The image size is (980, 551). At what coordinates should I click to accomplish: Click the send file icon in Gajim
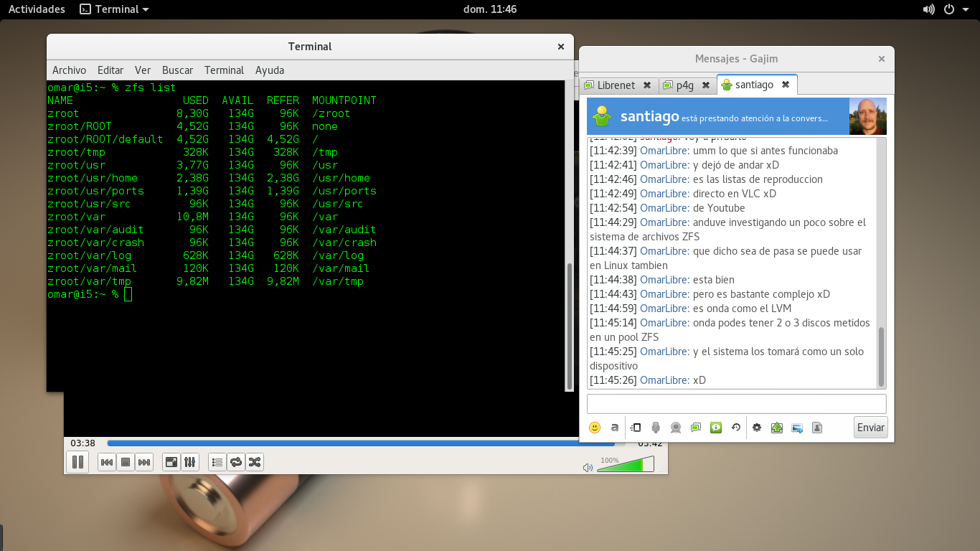coord(636,428)
